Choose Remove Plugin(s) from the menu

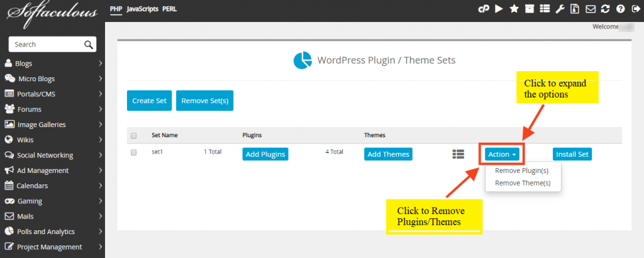coord(521,171)
